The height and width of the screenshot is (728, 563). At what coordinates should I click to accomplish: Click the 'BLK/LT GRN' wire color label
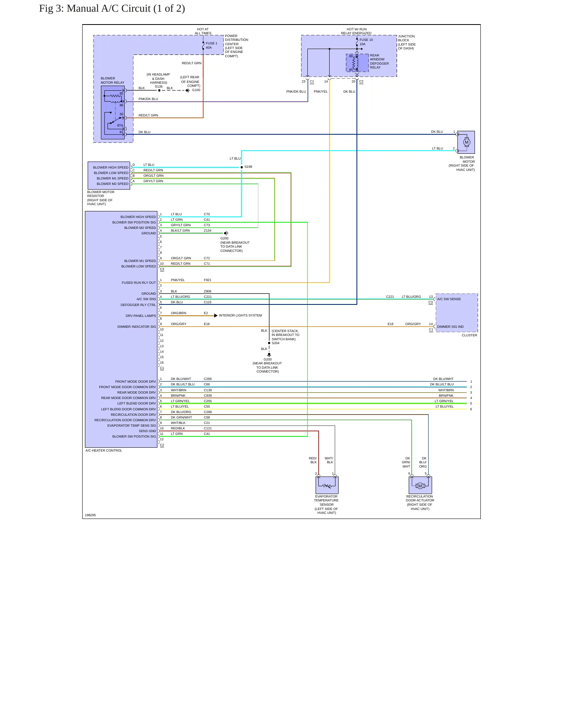(x=180, y=230)
